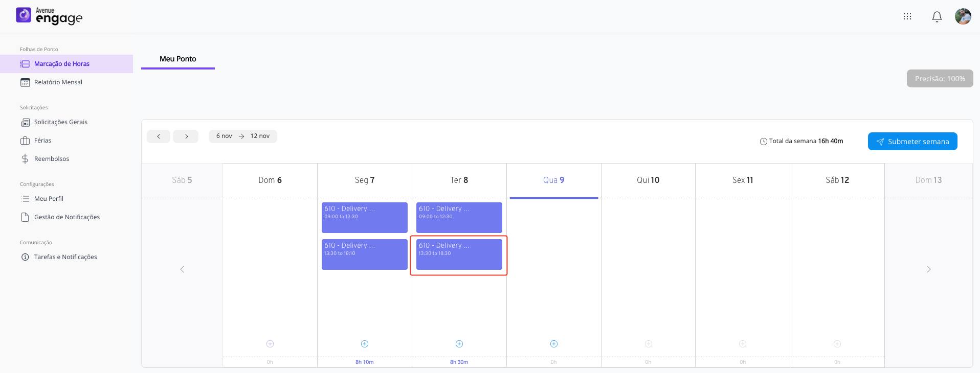Open the apps grid menu icon
This screenshot has width=980, height=373.
(x=907, y=16)
